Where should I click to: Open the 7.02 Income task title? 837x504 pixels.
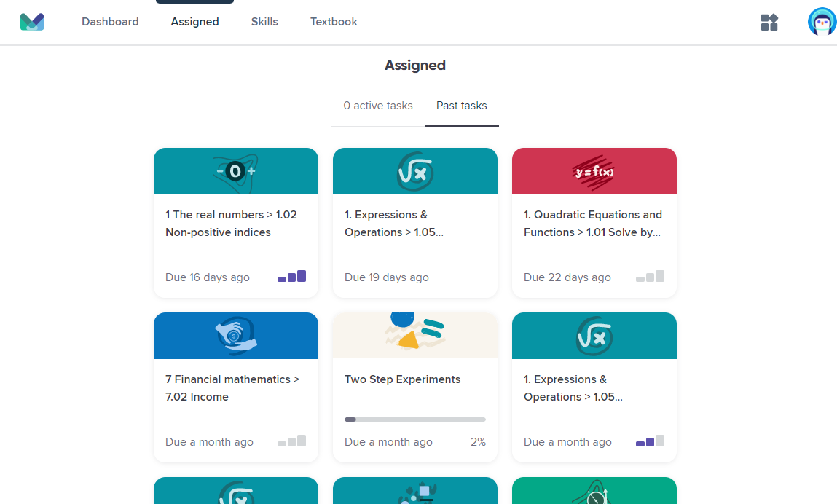[232, 387]
